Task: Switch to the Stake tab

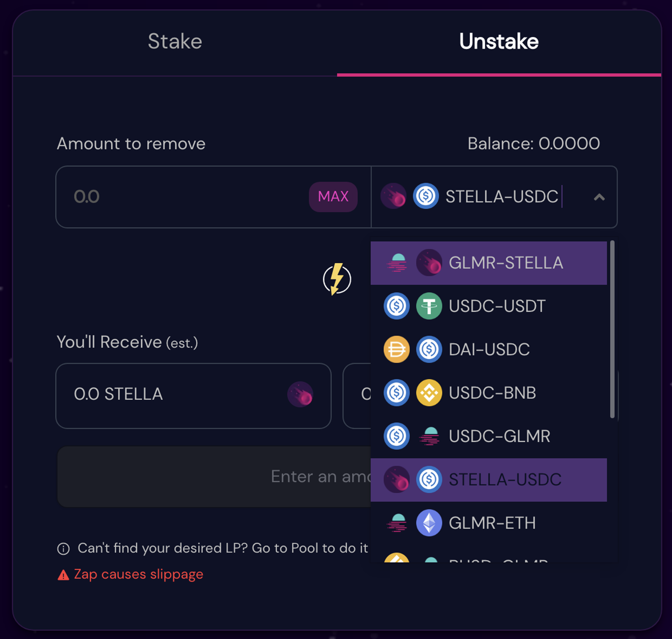Action: (175, 42)
